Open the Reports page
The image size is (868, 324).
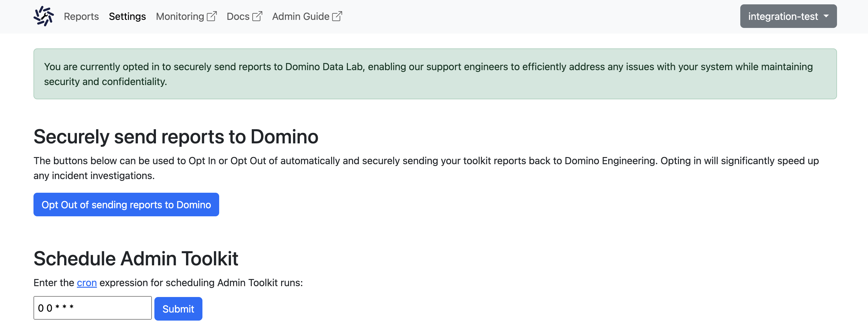point(81,16)
